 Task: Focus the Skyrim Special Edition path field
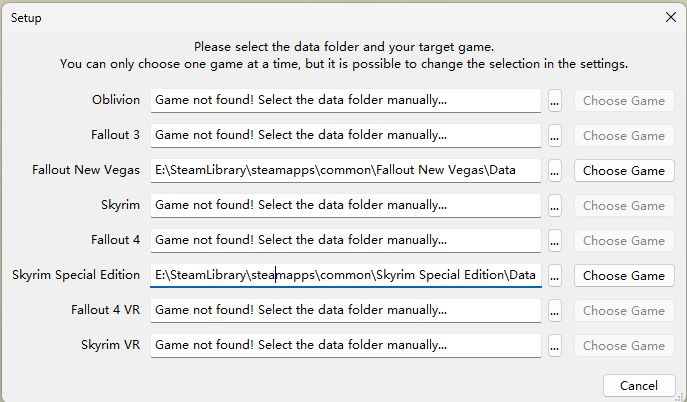click(x=345, y=275)
